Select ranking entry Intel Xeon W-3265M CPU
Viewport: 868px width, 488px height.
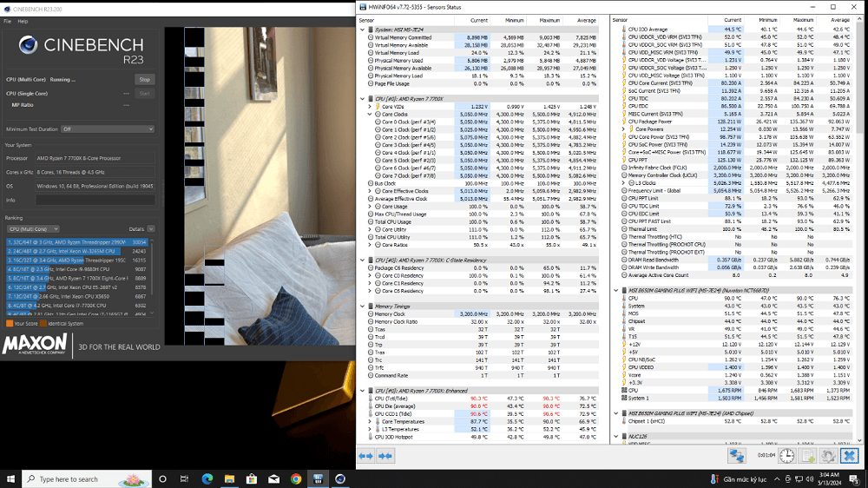[x=77, y=251]
